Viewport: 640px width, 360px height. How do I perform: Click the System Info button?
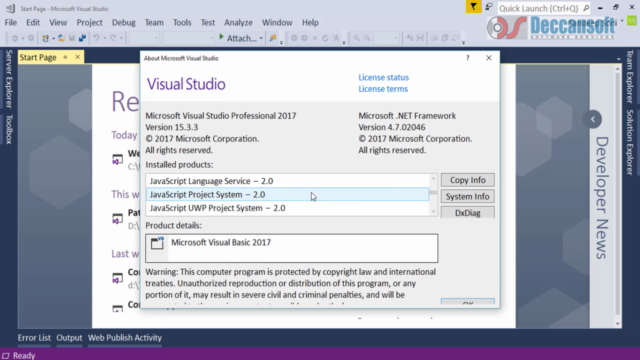point(467,196)
